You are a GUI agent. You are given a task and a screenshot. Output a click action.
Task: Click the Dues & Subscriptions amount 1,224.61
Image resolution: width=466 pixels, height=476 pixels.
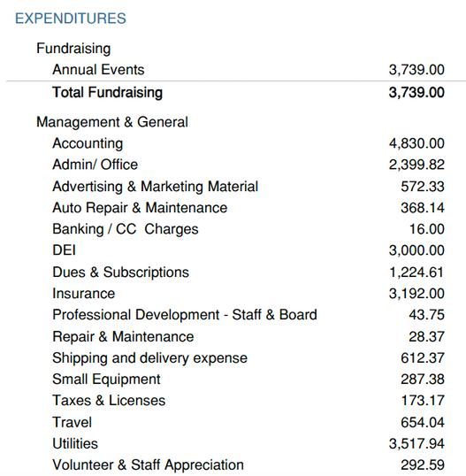416,273
